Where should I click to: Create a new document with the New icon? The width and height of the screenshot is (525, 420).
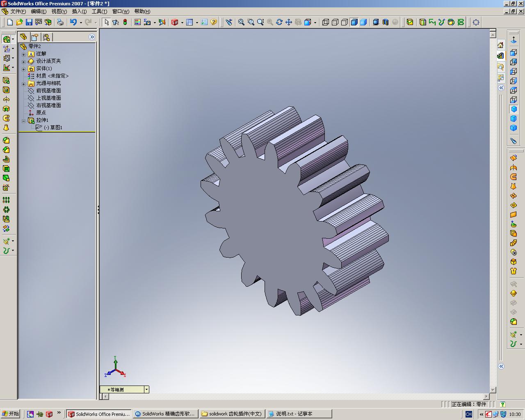10,22
